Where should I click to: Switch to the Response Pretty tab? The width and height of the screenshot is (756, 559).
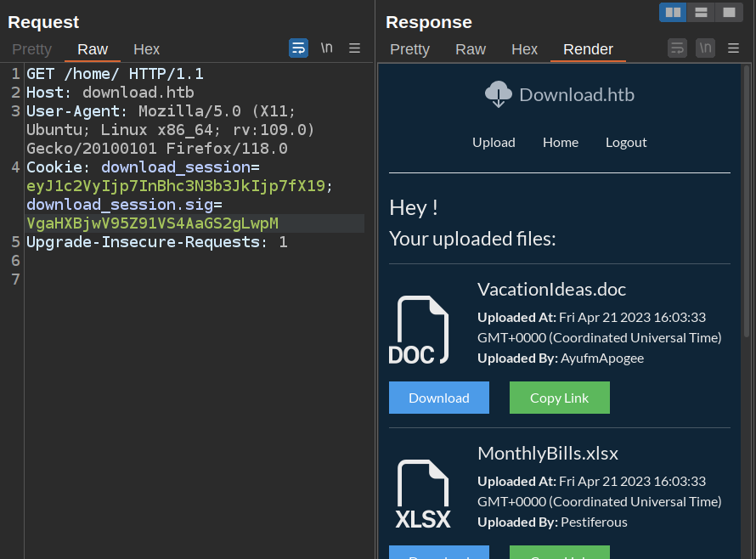[x=409, y=49]
